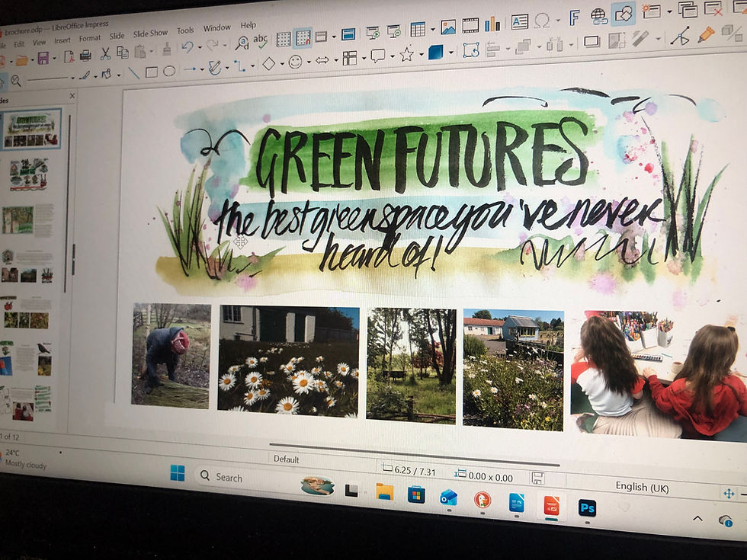747x560 pixels.
Task: Open Basic Shapes diamond dropdown
Action: click(282, 62)
